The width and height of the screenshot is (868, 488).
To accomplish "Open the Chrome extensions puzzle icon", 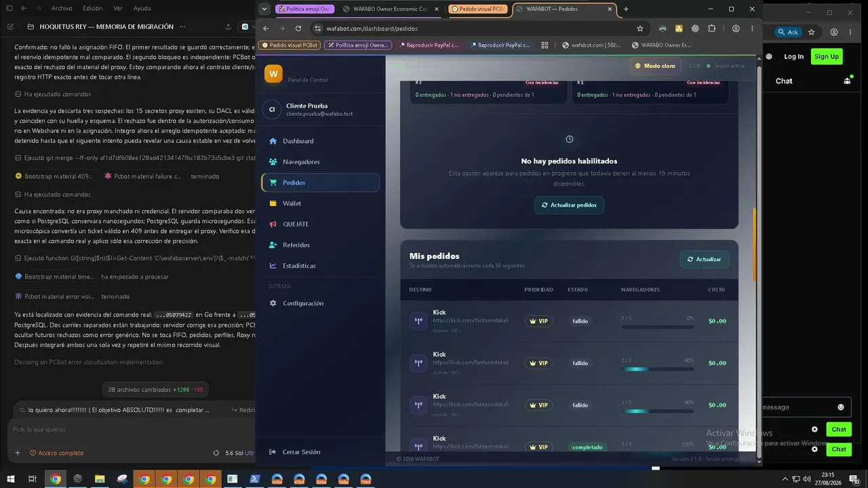I will point(711,28).
